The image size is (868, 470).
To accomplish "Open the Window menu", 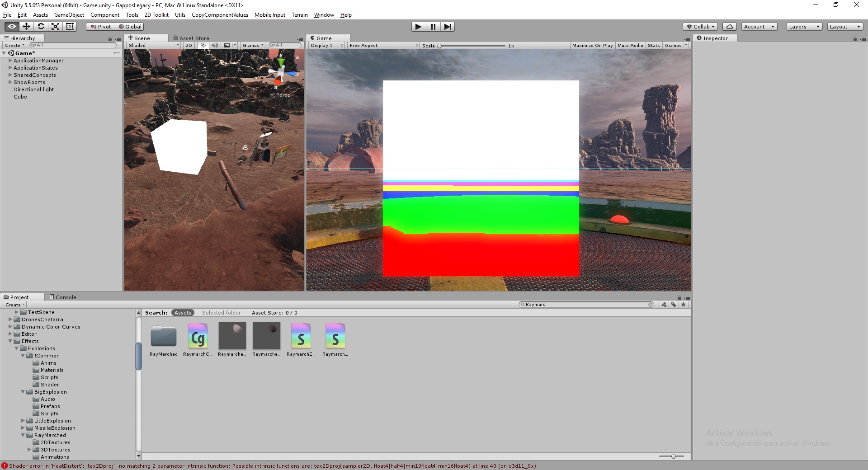I will pyautogui.click(x=324, y=15).
